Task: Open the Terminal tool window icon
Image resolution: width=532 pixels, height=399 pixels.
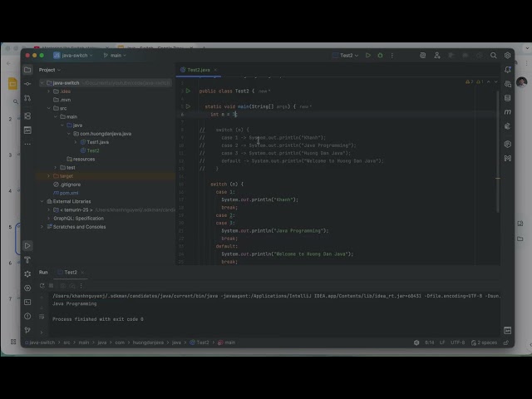Action: pos(27,302)
